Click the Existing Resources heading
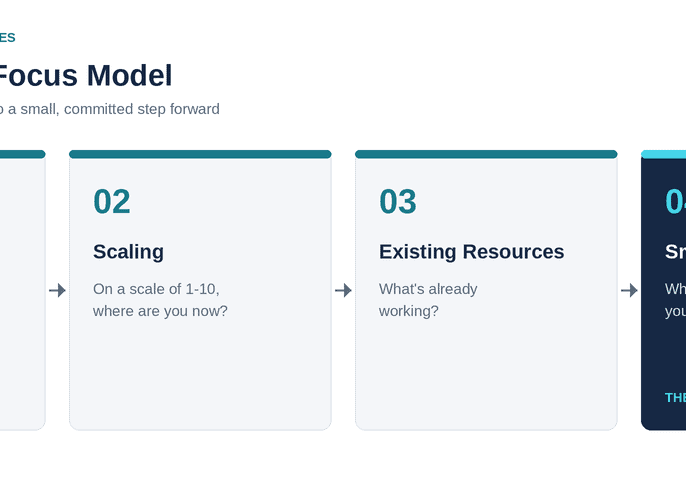The image size is (686, 480). tap(472, 252)
